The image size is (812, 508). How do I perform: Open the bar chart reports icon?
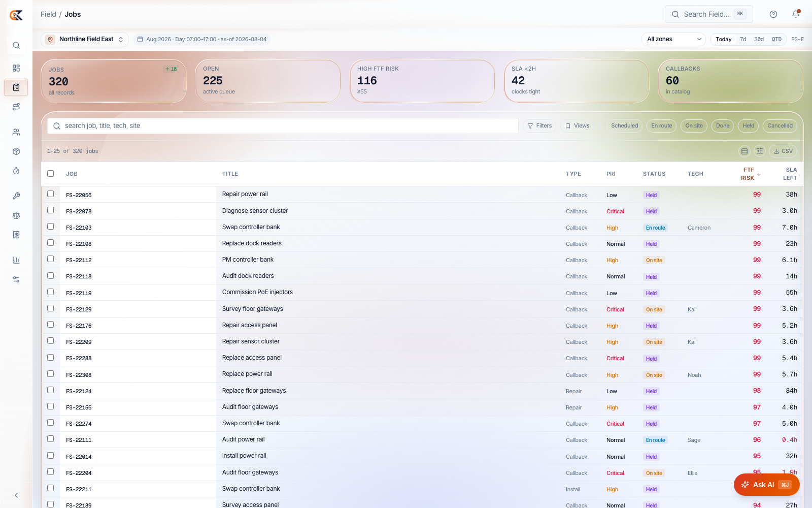click(x=16, y=260)
